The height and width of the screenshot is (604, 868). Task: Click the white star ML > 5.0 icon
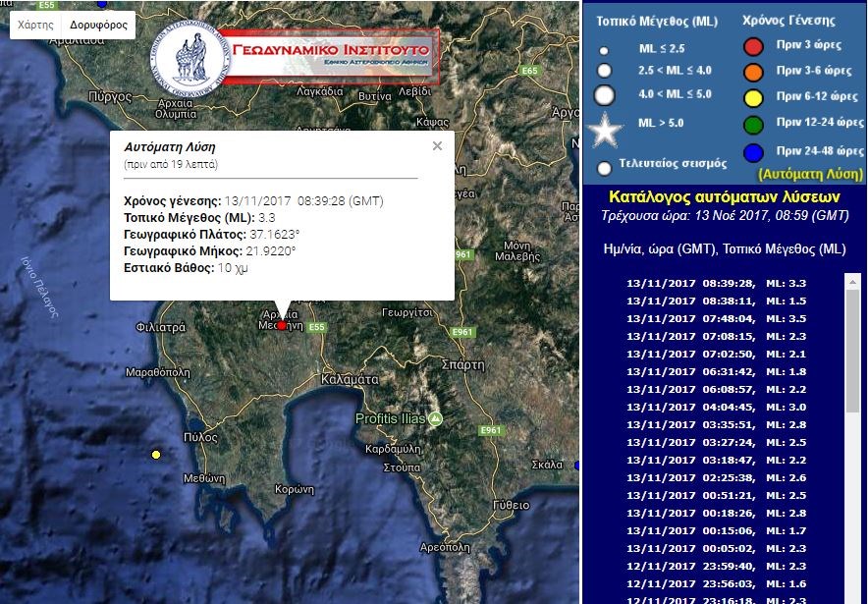tap(605, 129)
